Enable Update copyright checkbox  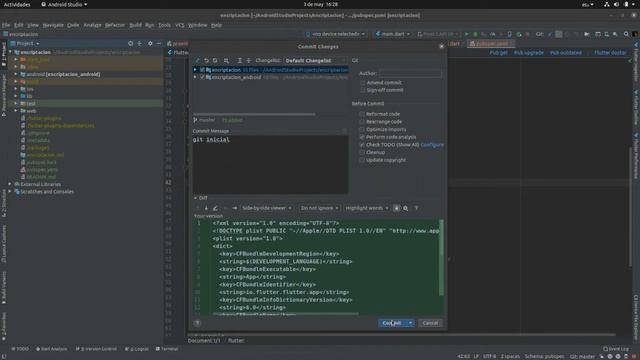point(362,160)
